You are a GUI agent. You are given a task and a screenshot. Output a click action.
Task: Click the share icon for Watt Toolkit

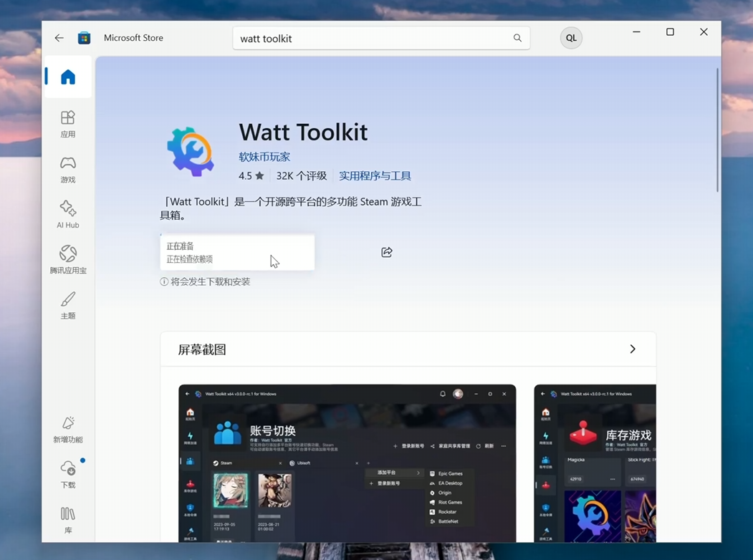[x=387, y=252]
